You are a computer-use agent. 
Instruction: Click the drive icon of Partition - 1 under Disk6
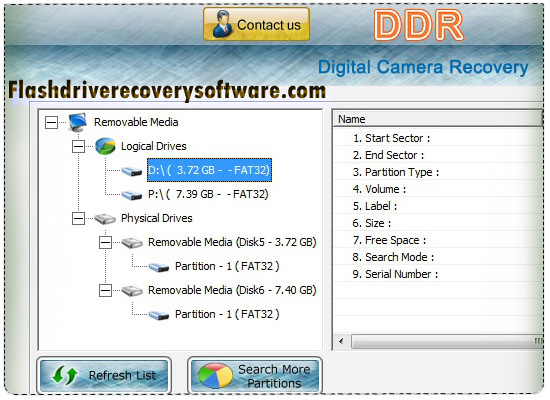pyautogui.click(x=159, y=315)
